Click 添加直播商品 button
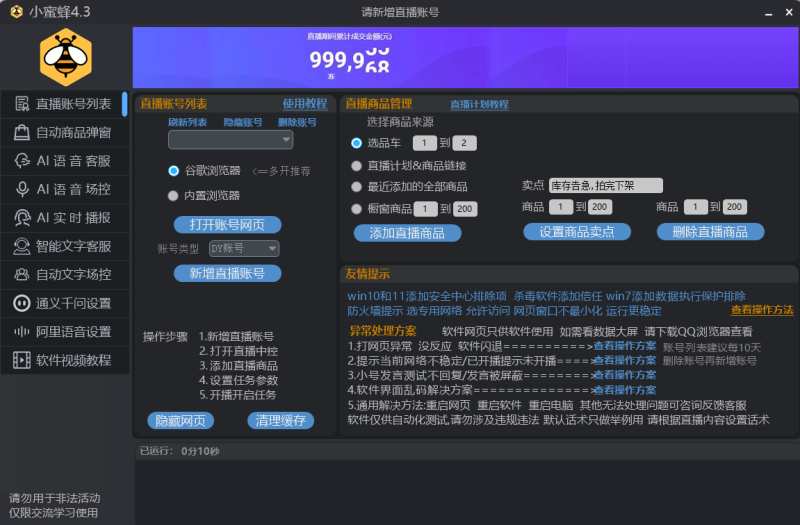Image resolution: width=800 pixels, height=525 pixels. pos(407,233)
